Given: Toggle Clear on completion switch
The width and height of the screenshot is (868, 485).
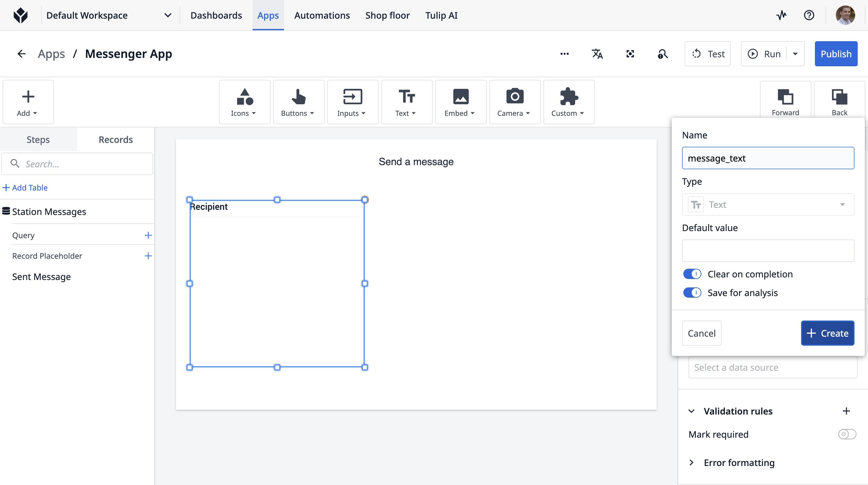Looking at the screenshot, I should (692, 274).
